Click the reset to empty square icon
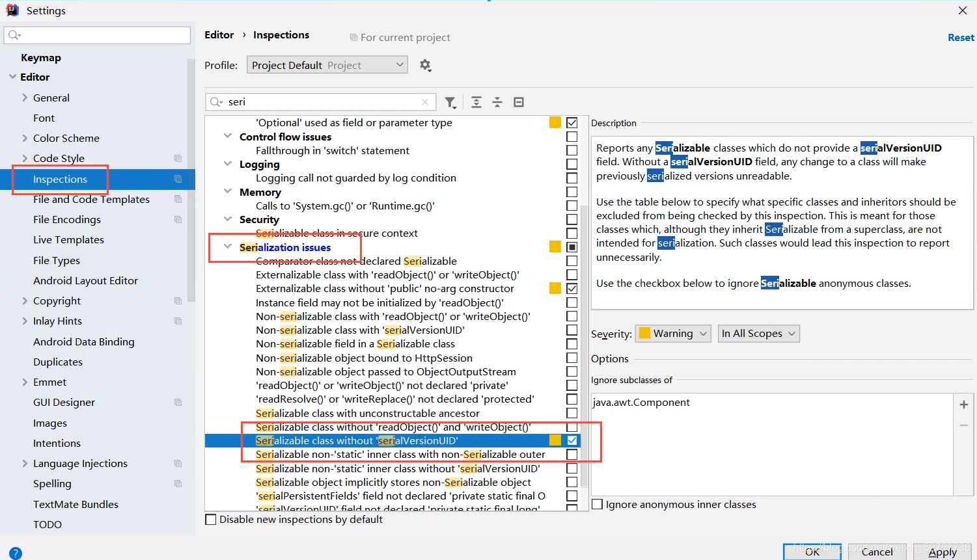Viewport: 977px width, 560px height. pos(519,102)
